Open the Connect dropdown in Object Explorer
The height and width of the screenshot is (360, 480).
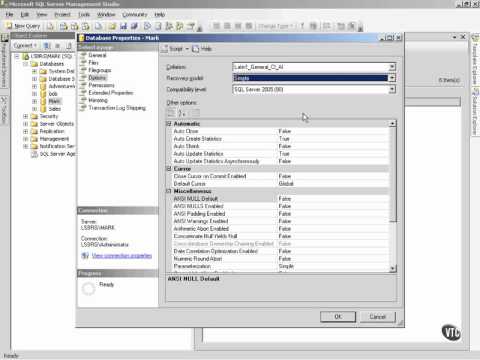click(x=25, y=45)
